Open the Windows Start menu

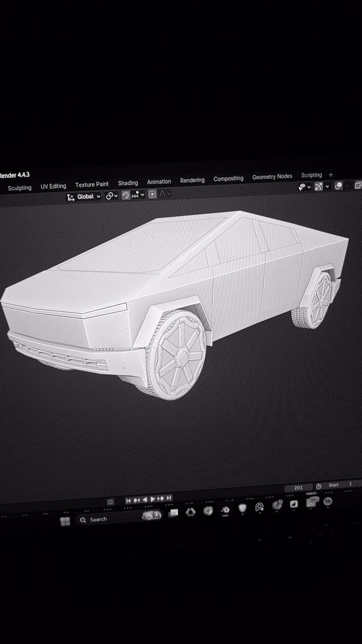pos(65,522)
